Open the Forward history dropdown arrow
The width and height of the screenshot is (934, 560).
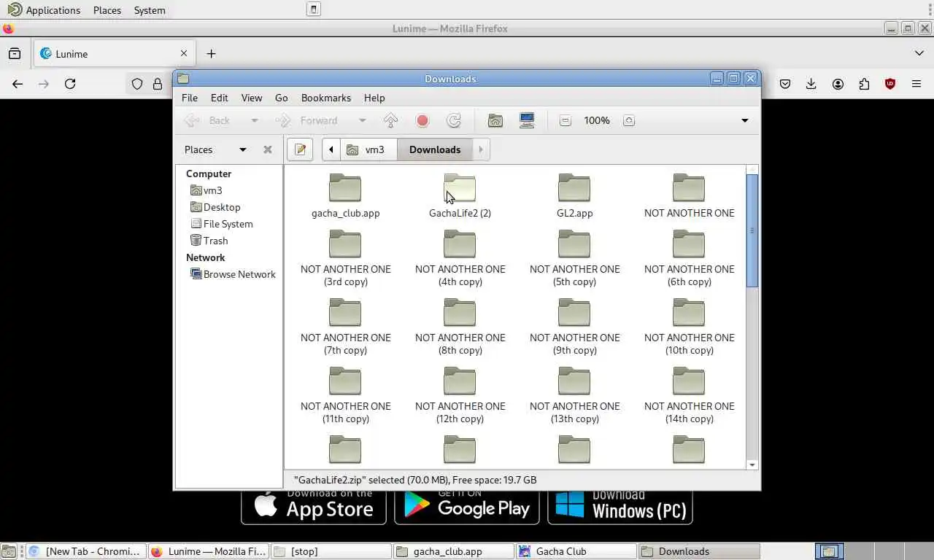(362, 120)
